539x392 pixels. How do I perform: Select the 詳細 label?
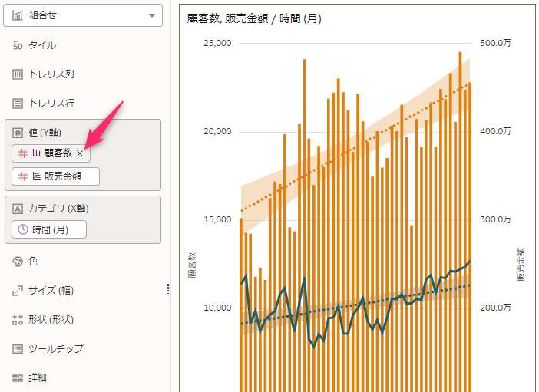[x=38, y=378]
